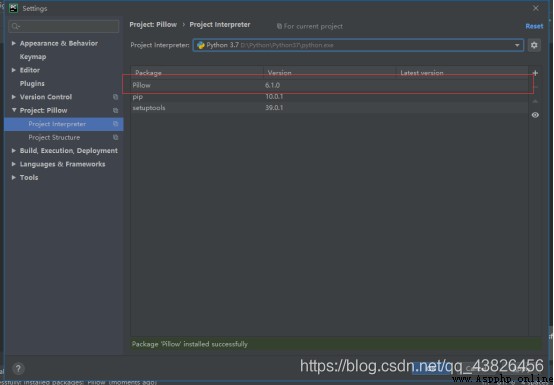Click the PyCharm logo in title bar

pos(13,8)
